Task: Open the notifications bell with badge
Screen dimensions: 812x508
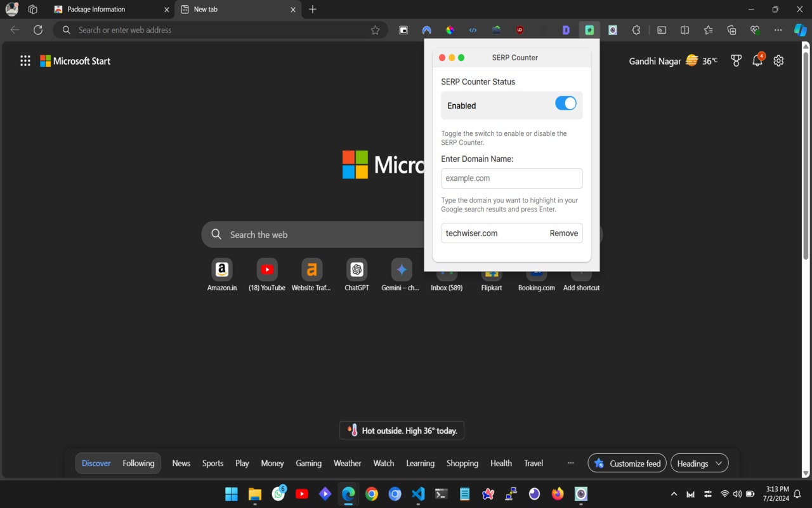Action: click(x=757, y=61)
